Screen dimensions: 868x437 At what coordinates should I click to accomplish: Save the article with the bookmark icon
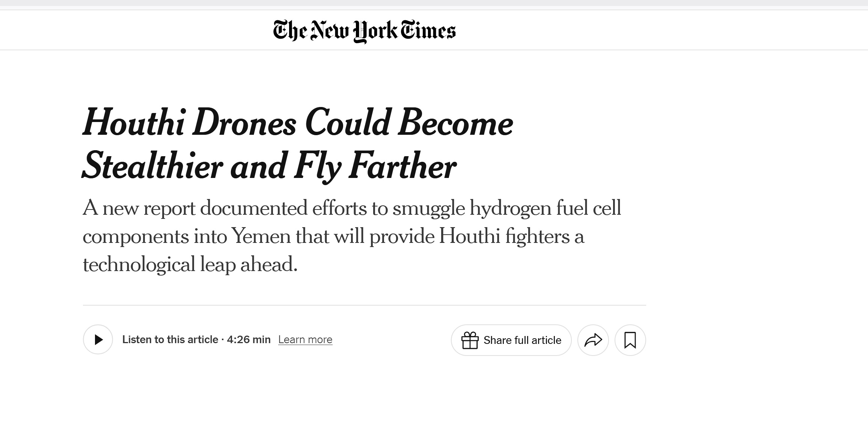click(x=630, y=340)
